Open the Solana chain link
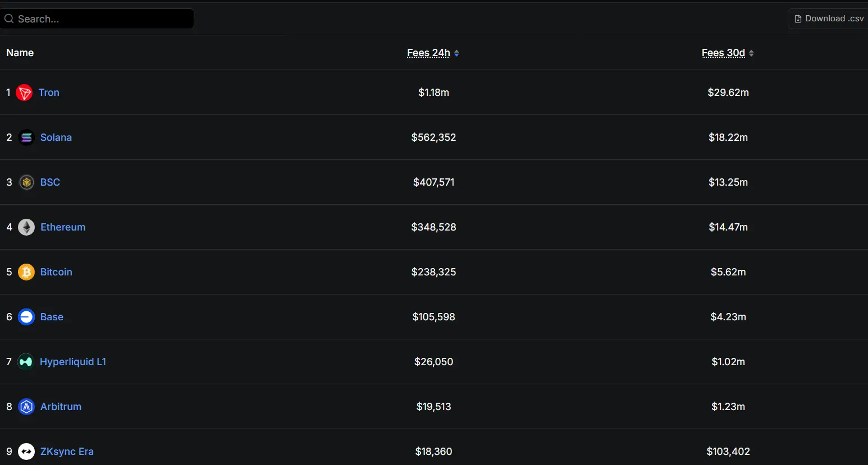 pos(56,137)
